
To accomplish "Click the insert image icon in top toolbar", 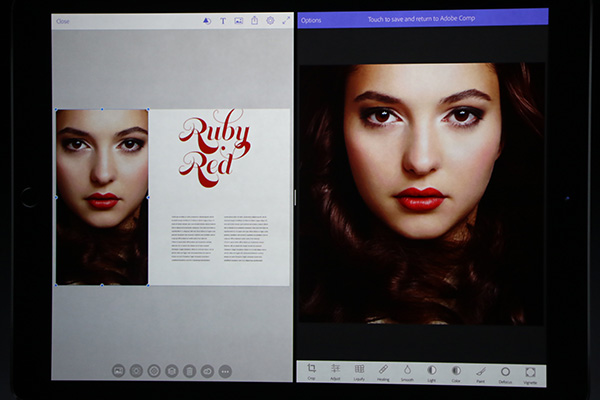I will (238, 20).
